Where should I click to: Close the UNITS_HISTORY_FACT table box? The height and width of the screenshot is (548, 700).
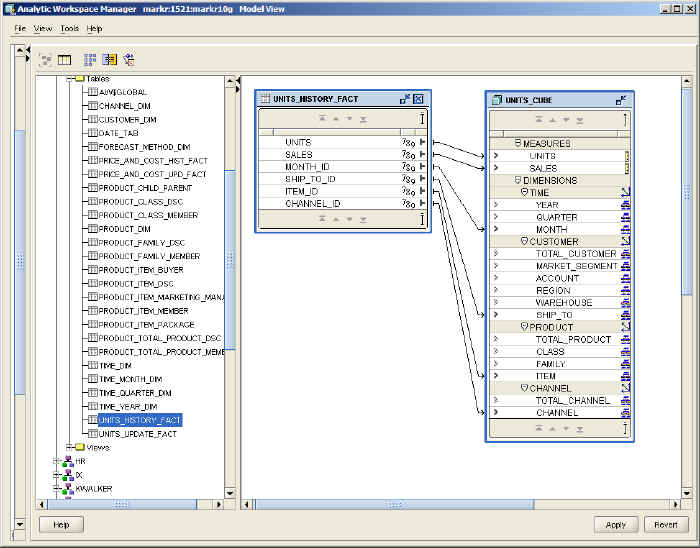(418, 99)
